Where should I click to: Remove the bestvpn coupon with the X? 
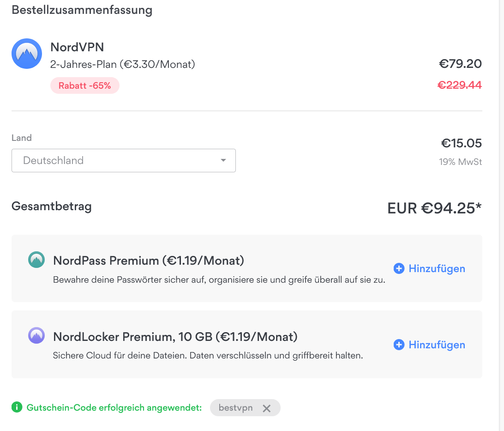tap(266, 408)
